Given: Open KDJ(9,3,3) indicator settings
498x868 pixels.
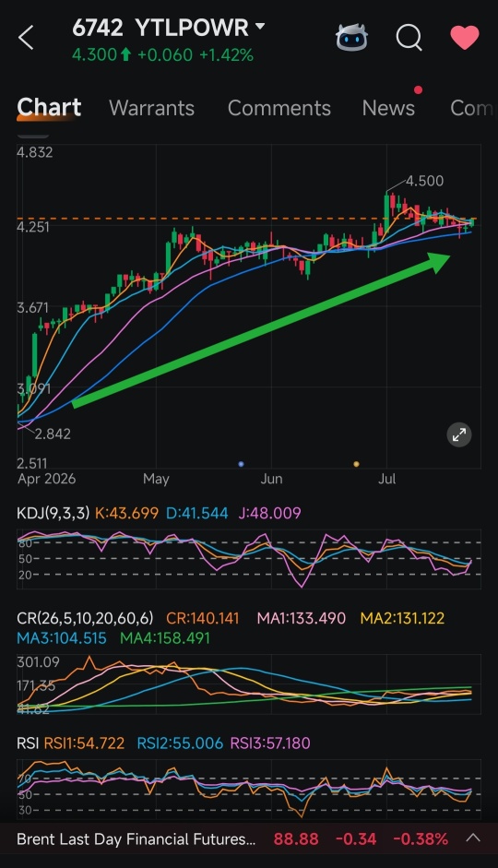Looking at the screenshot, I should (x=53, y=513).
